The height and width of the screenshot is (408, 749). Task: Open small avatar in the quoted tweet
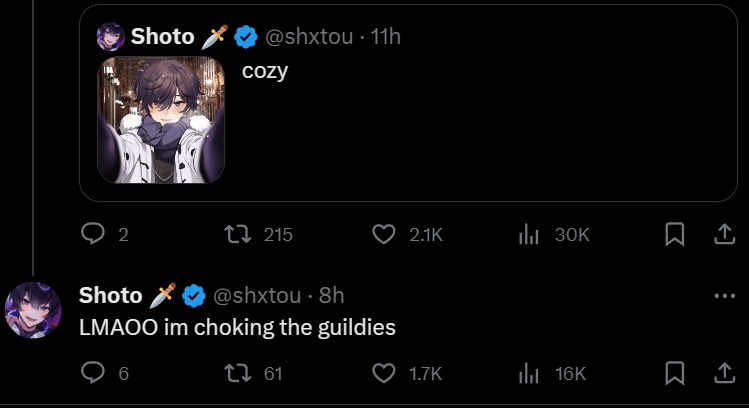click(111, 37)
